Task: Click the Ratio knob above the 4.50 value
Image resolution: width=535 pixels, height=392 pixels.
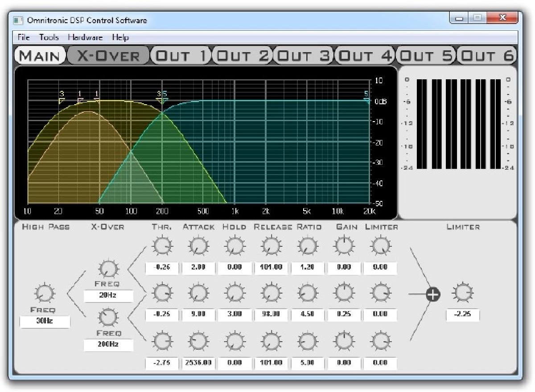Action: (307, 293)
